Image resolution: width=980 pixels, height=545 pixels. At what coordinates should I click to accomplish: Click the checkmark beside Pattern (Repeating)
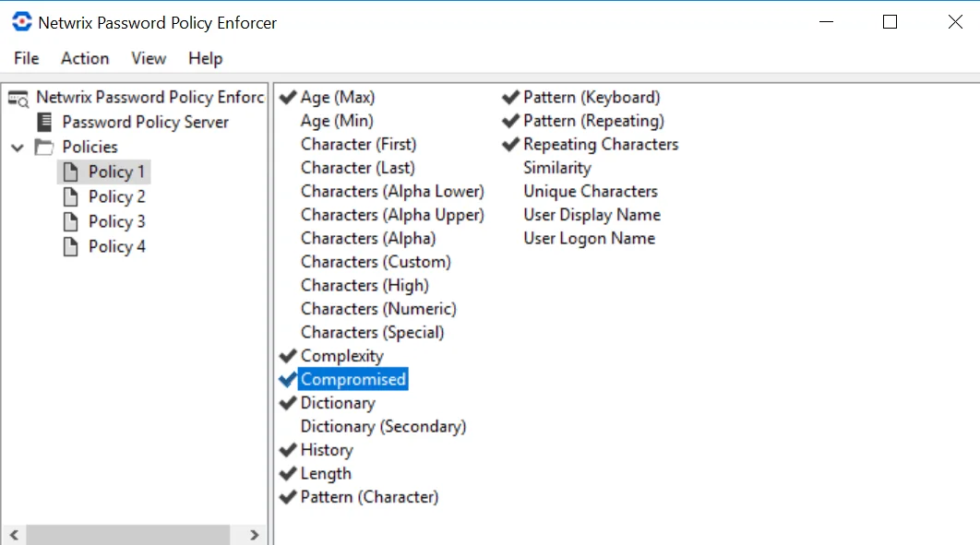pyautogui.click(x=510, y=121)
